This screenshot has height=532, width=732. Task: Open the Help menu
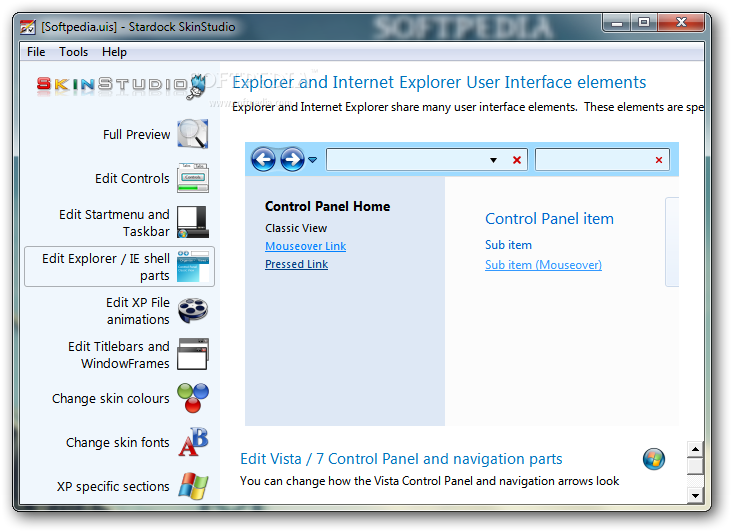point(114,52)
